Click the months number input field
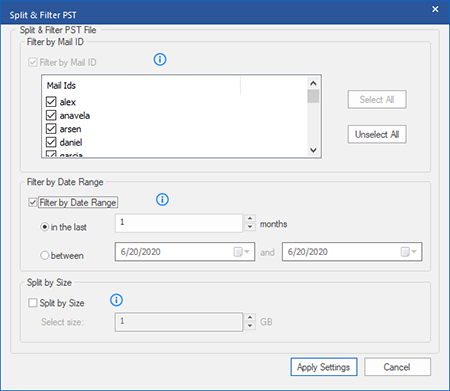 tap(179, 223)
